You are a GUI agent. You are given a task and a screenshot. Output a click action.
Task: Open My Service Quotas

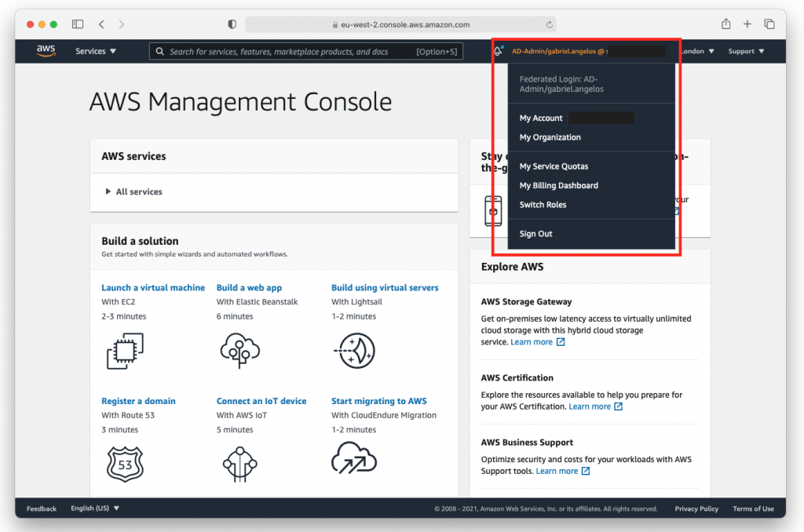[x=554, y=166]
